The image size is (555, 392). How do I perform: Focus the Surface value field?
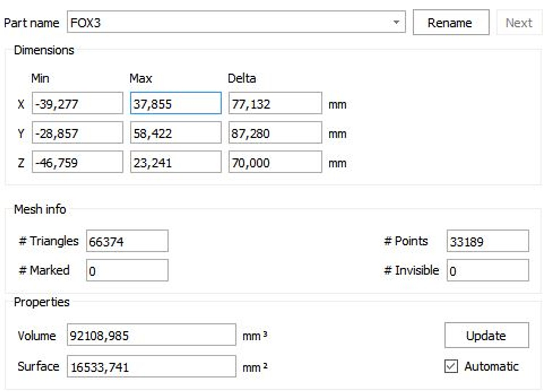pos(151,367)
